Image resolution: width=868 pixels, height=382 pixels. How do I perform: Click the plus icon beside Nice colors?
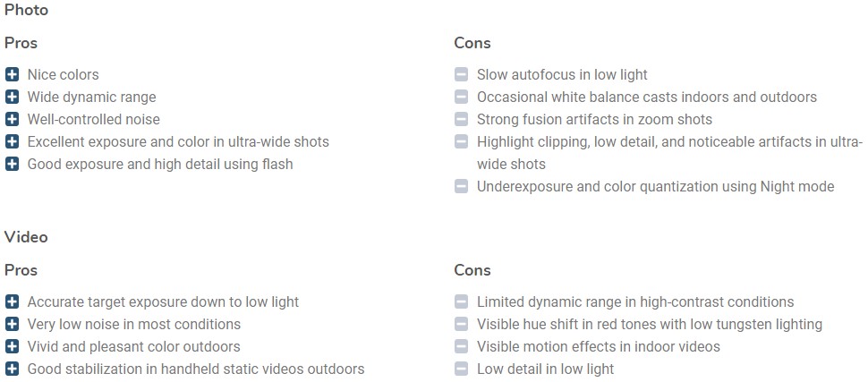pos(12,74)
